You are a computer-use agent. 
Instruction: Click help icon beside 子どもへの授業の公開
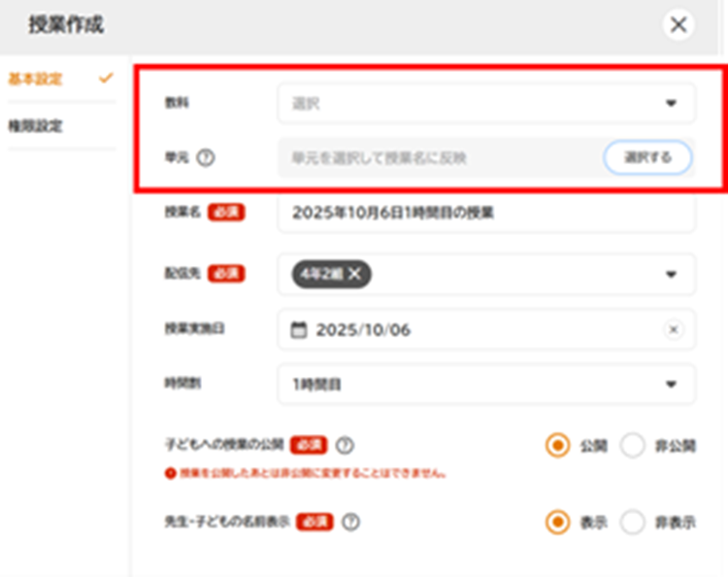pyautogui.click(x=344, y=446)
